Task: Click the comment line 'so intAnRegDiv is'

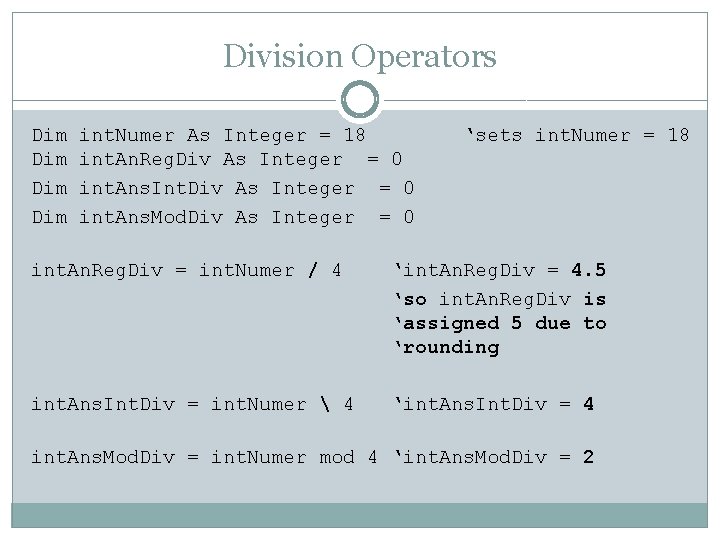Action: (x=501, y=299)
